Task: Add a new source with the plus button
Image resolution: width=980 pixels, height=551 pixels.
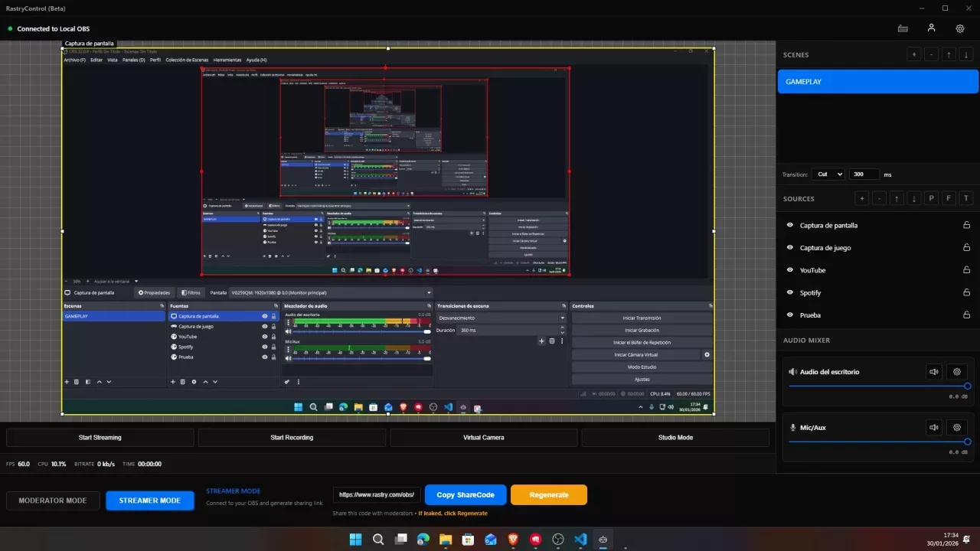Action: click(x=861, y=198)
